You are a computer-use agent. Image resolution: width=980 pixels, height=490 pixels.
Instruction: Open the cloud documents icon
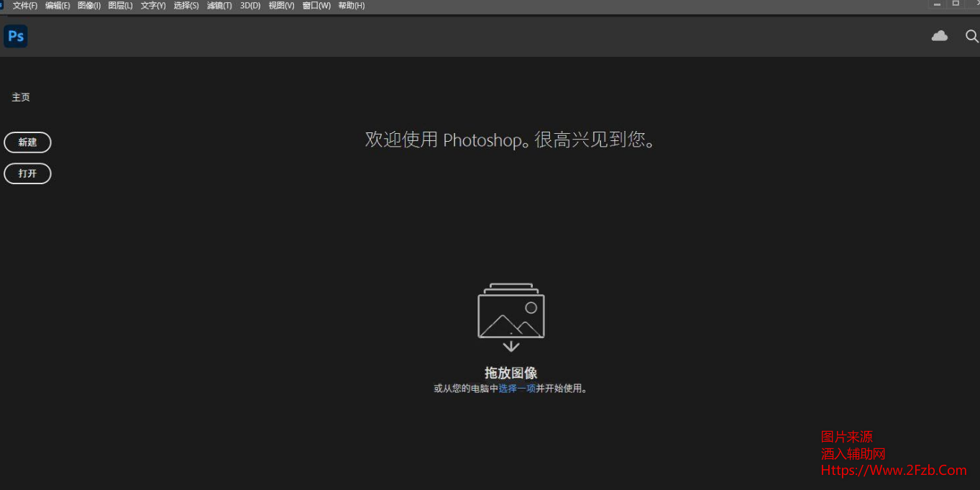point(939,36)
